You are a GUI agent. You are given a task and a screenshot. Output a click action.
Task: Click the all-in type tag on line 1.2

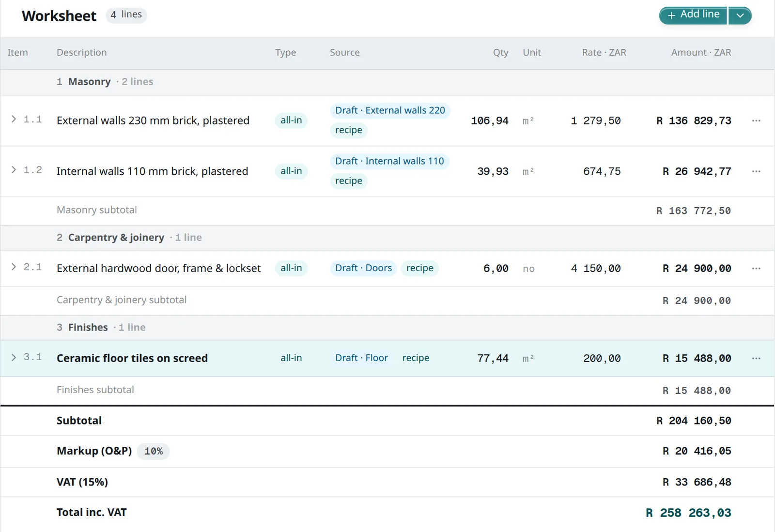coord(291,171)
